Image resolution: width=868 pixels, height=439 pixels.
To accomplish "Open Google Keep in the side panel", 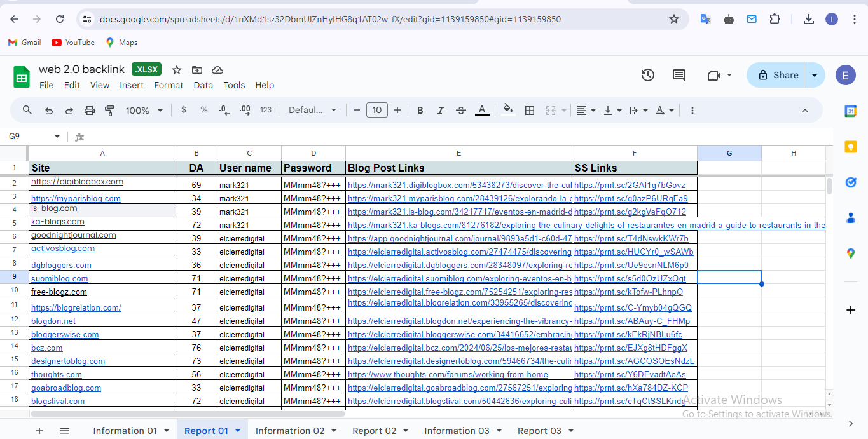I will point(851,147).
